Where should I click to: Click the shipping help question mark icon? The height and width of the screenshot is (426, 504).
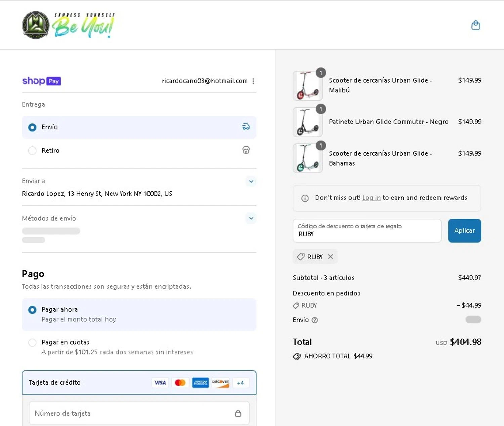[x=315, y=320]
